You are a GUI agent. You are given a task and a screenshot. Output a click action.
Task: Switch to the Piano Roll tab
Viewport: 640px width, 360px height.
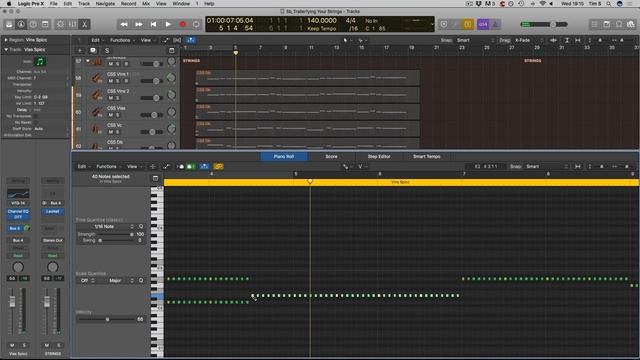coord(284,156)
